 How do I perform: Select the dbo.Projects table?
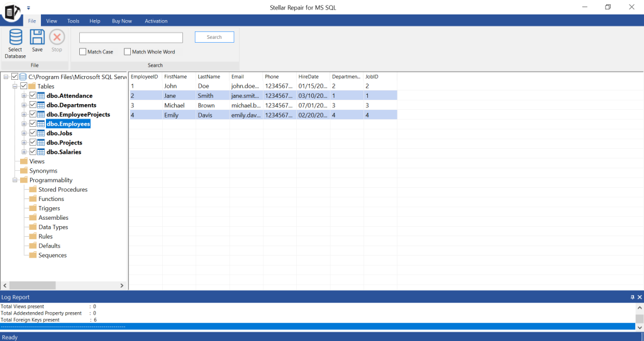click(x=64, y=143)
